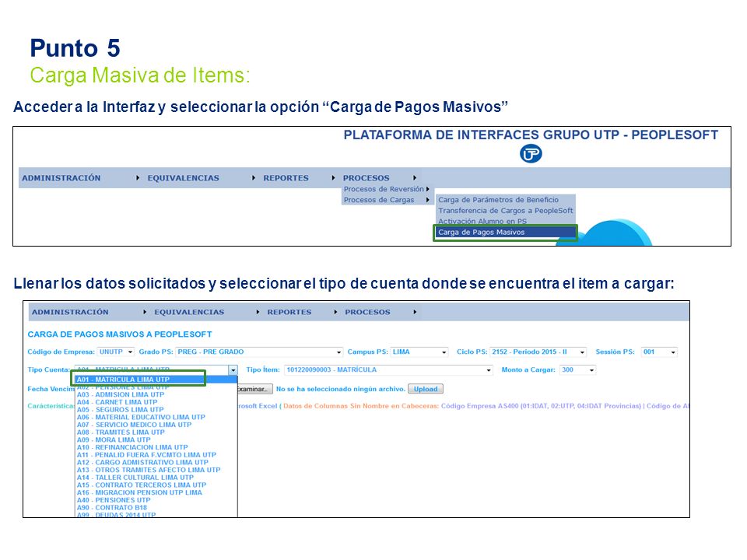This screenshot has width=747, height=560.
Task: Click the Tipo Cuenta dropdown arrow
Action: [x=233, y=370]
